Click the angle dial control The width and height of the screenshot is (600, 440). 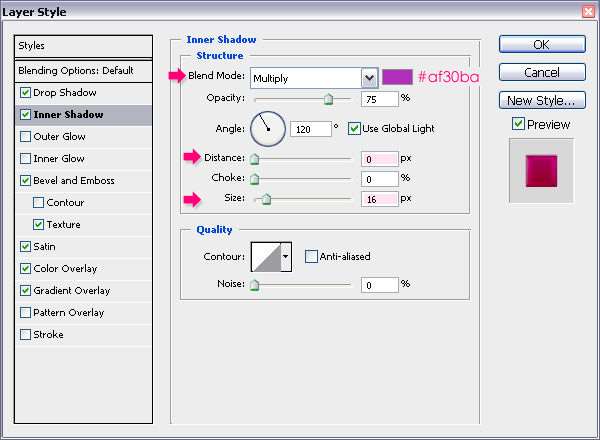tap(268, 129)
